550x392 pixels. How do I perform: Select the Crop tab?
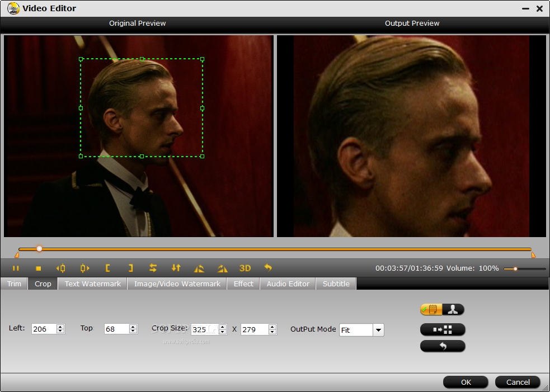[x=43, y=284]
